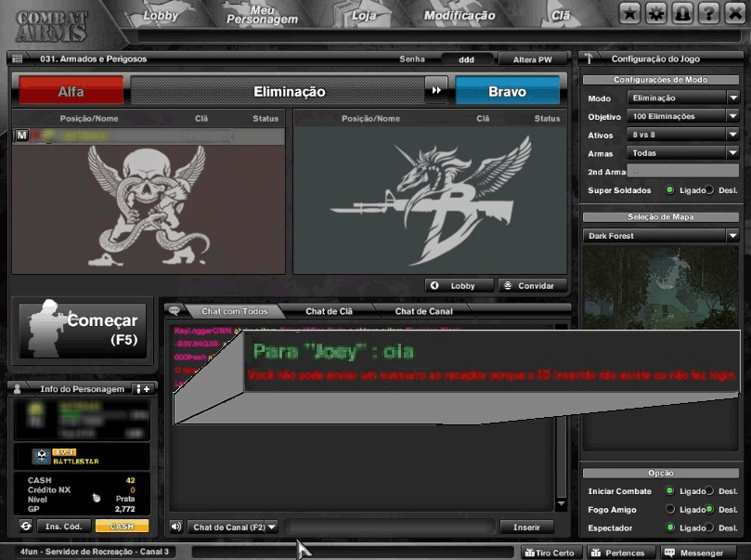Click the chat speech bubble icon
The height and width of the screenshot is (560, 751).
(x=174, y=311)
